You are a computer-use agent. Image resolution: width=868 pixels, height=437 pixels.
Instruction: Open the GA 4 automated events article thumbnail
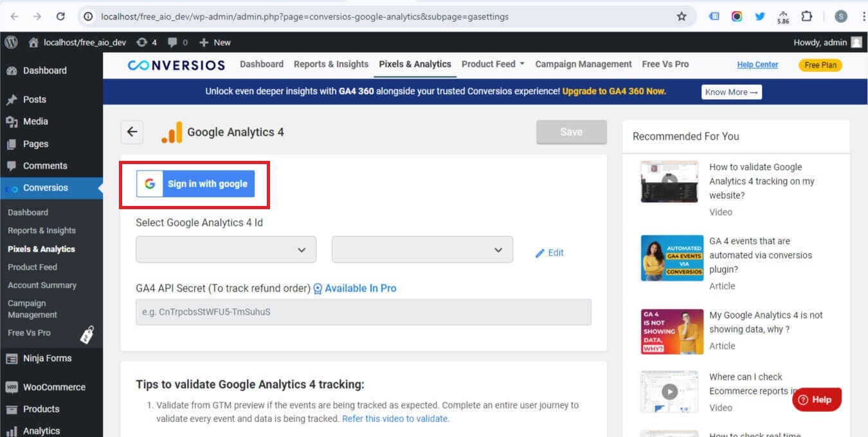click(673, 258)
